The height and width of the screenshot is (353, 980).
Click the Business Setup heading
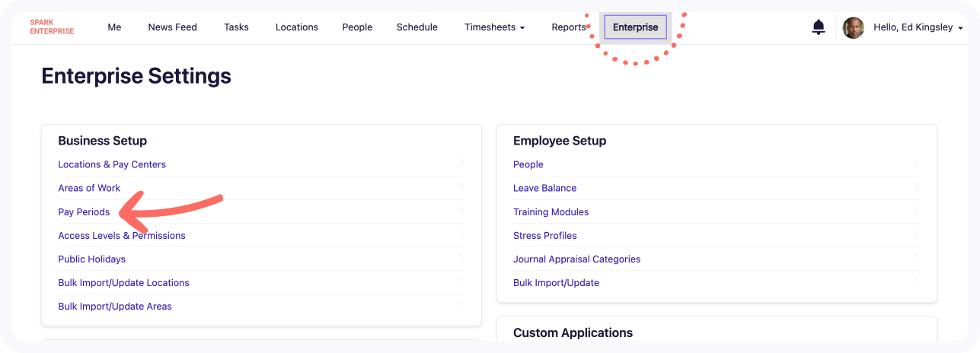pyautogui.click(x=102, y=141)
